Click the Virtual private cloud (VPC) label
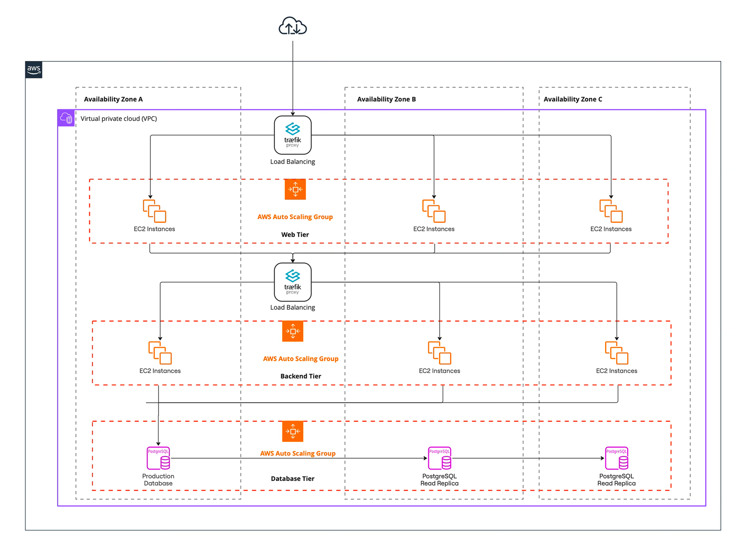This screenshot has width=756, height=552. (x=119, y=119)
